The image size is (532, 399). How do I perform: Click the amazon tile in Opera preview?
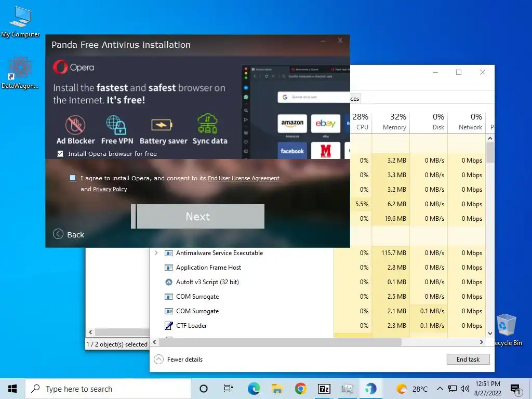pos(292,124)
